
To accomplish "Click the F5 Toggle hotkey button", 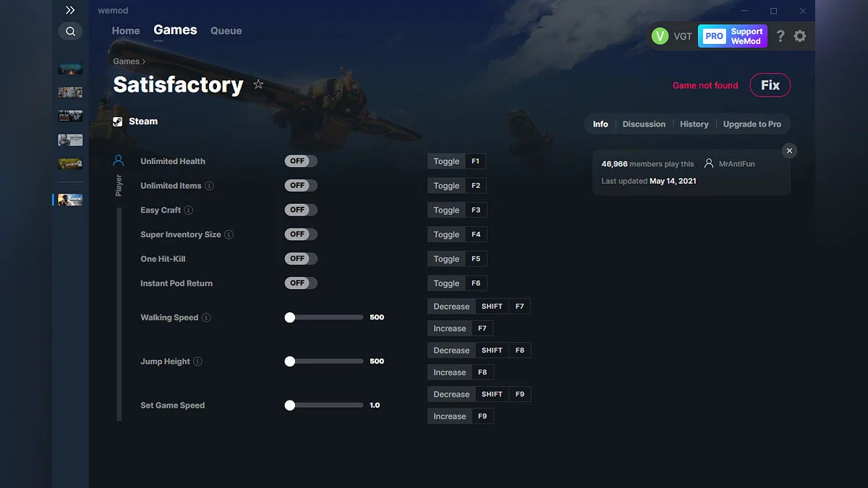I will [456, 259].
